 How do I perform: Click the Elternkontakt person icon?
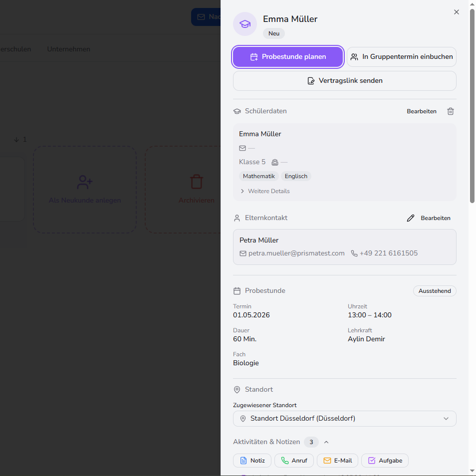click(x=237, y=218)
